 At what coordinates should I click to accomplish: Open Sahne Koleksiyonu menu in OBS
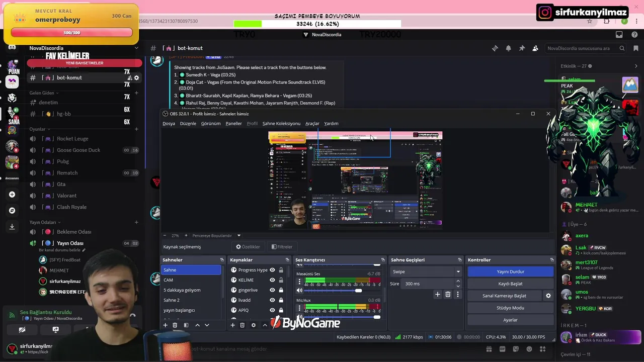(x=281, y=124)
